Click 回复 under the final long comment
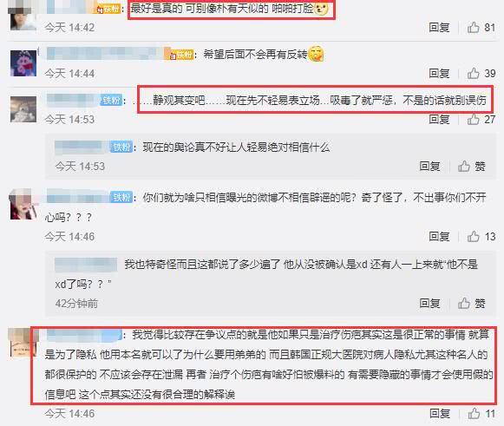This screenshot has width=504, height=426. coord(440,414)
